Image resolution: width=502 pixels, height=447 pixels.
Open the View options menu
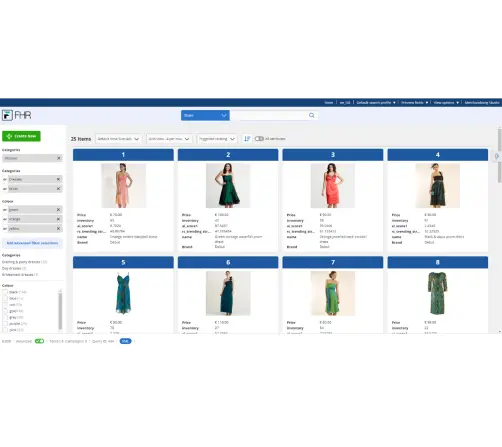(446, 103)
